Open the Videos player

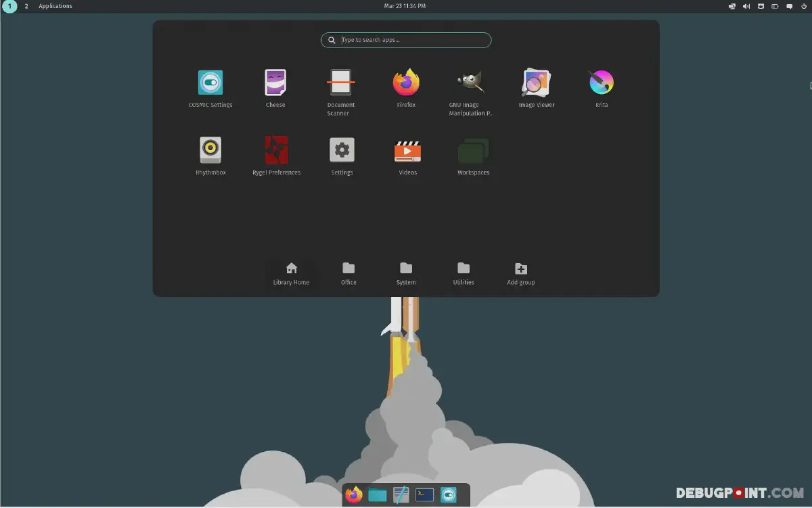click(x=407, y=149)
